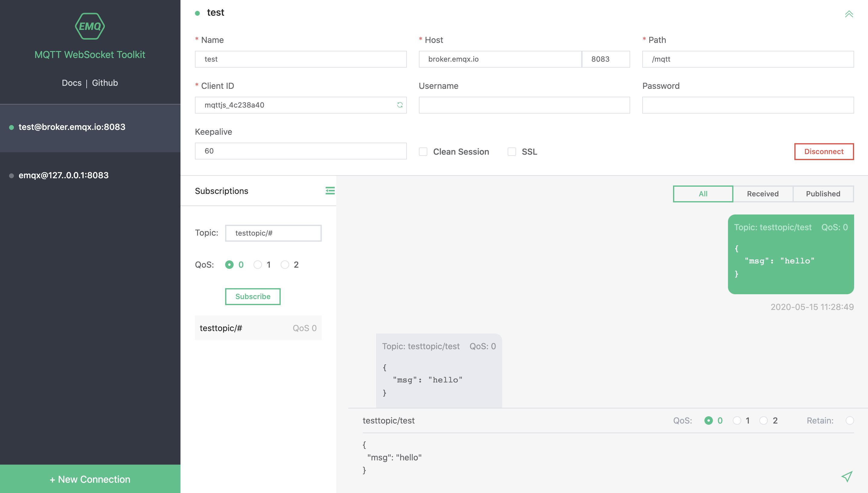Regenerate the Client ID with refresh icon

coord(400,105)
